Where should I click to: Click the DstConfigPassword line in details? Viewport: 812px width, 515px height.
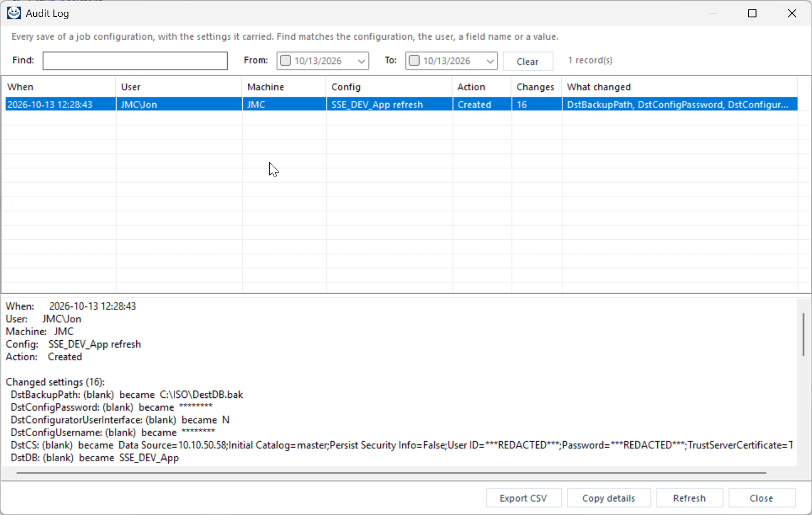[112, 407]
